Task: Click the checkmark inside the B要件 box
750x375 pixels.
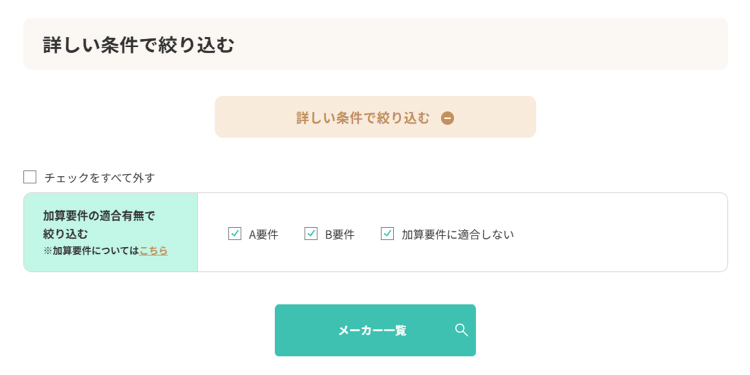Action: pos(311,234)
